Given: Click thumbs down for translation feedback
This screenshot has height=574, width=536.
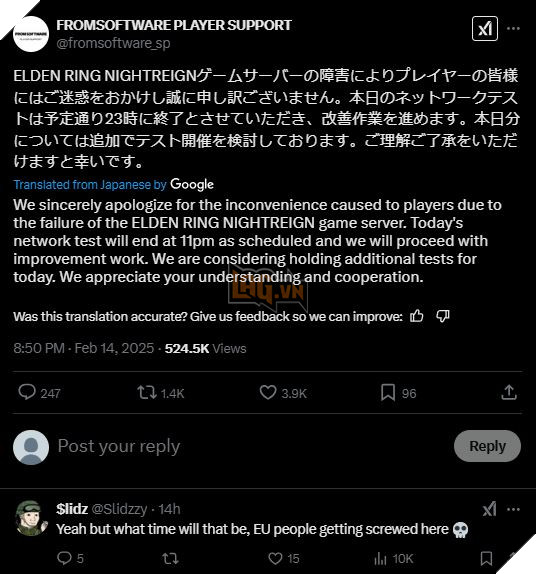Looking at the screenshot, I should coord(443,316).
